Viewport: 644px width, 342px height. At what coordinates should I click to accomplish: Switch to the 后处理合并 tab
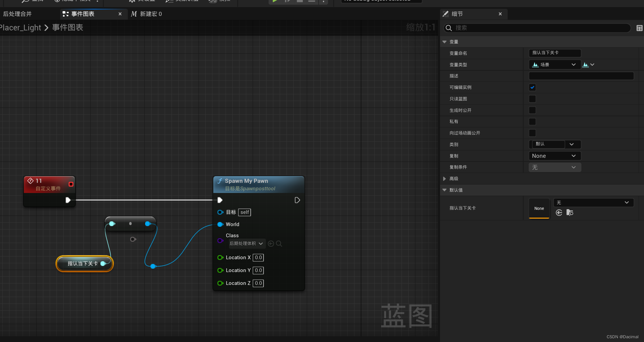(x=17, y=14)
